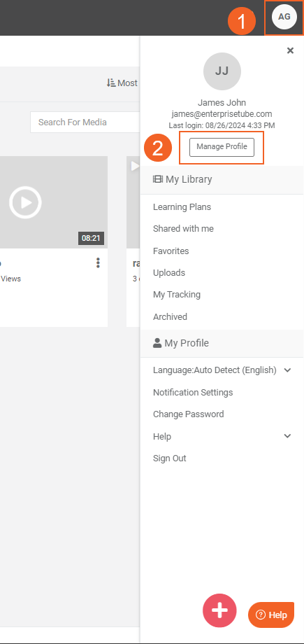Click the pink plus add button
The image size is (304, 644).
point(219,610)
